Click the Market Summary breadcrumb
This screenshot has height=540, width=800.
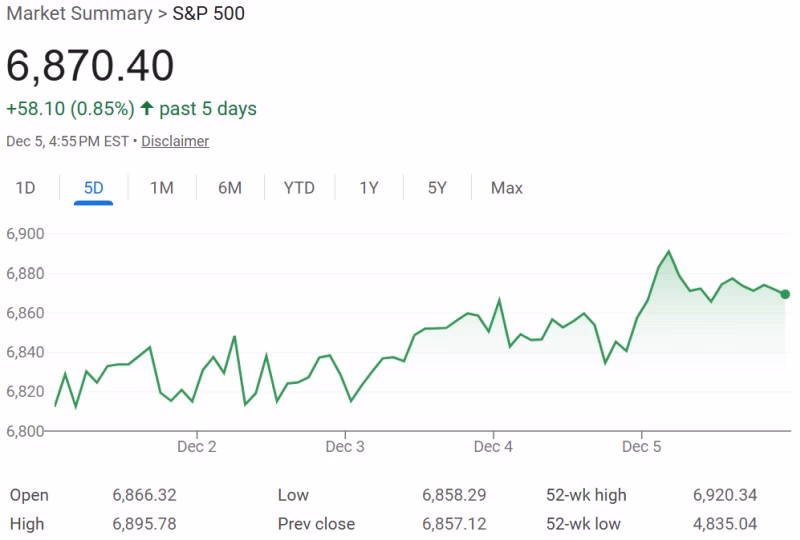pyautogui.click(x=80, y=14)
